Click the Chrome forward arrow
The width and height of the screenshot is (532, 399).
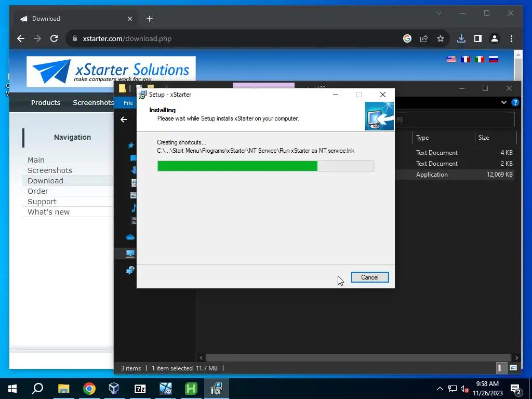tap(37, 38)
